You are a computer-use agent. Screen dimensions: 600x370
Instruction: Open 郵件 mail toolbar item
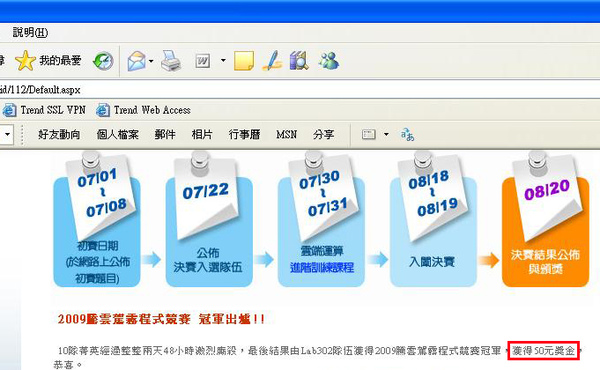(x=165, y=135)
